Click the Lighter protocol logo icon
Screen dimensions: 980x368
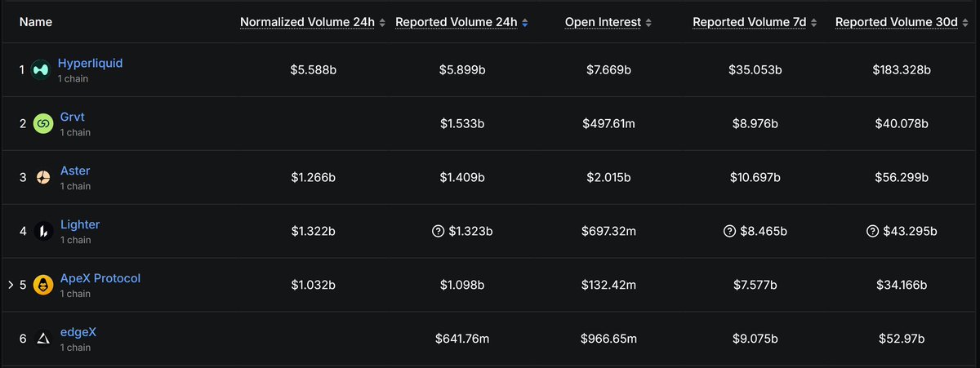pos(43,232)
